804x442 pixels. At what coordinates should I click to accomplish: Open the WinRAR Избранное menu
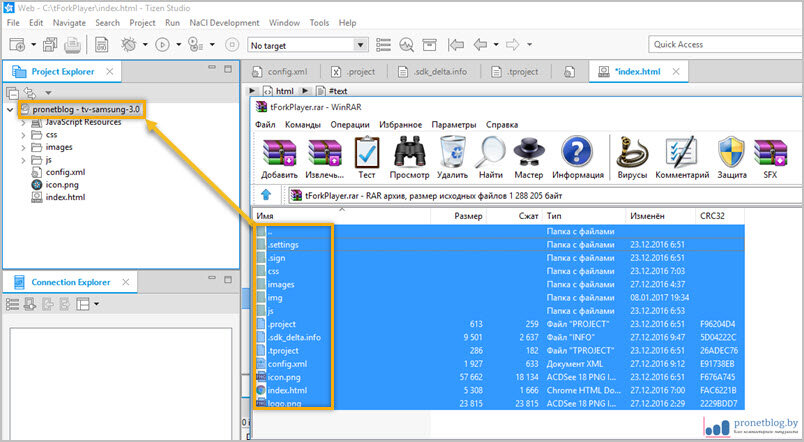400,125
